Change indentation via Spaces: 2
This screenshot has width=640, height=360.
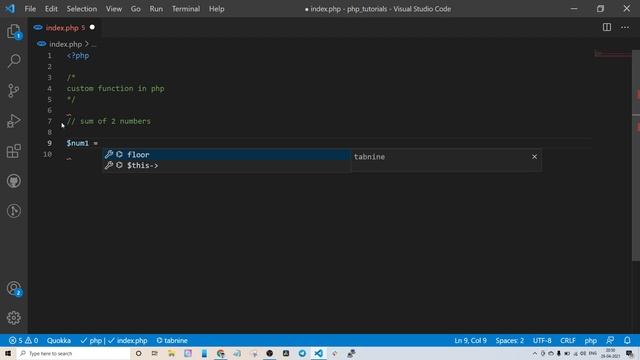click(509, 340)
